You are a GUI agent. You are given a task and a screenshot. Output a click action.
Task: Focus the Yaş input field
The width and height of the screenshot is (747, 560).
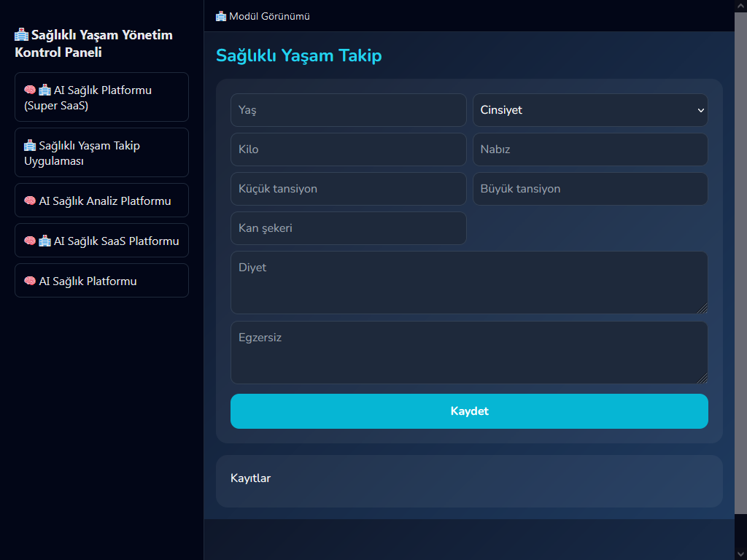pyautogui.click(x=348, y=110)
